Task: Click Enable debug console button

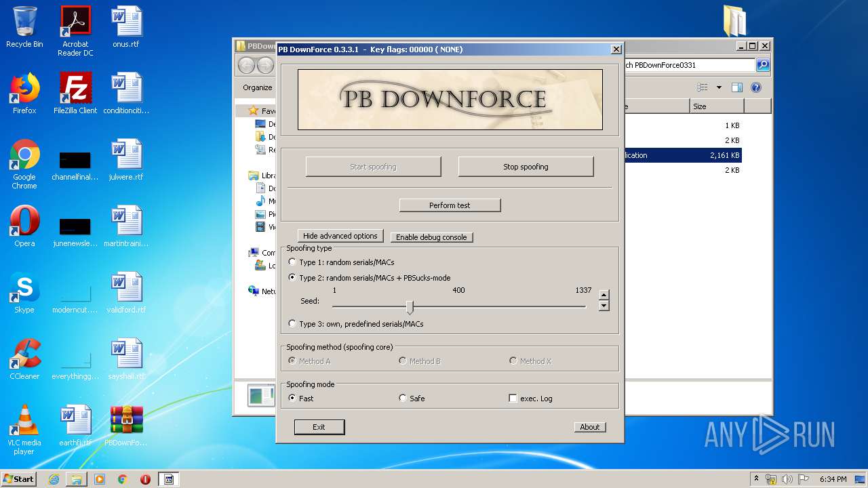Action: tap(431, 237)
